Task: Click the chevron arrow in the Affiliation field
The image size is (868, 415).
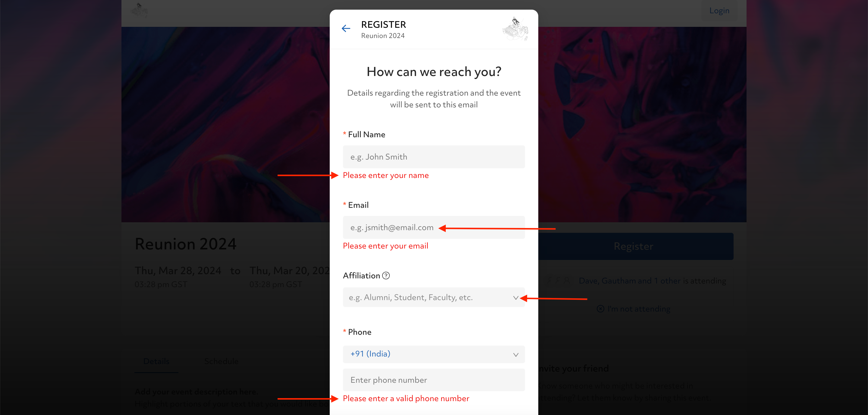Action: pos(515,298)
